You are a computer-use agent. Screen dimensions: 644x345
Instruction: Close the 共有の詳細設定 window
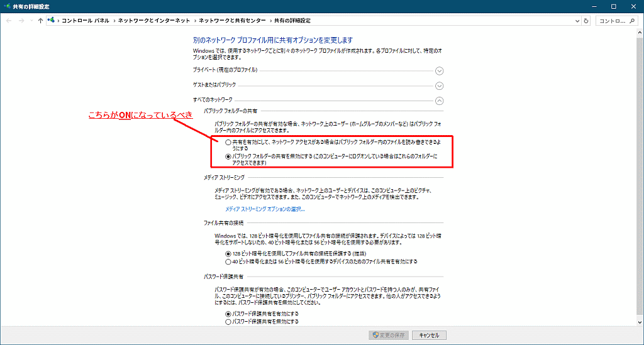[633, 6]
